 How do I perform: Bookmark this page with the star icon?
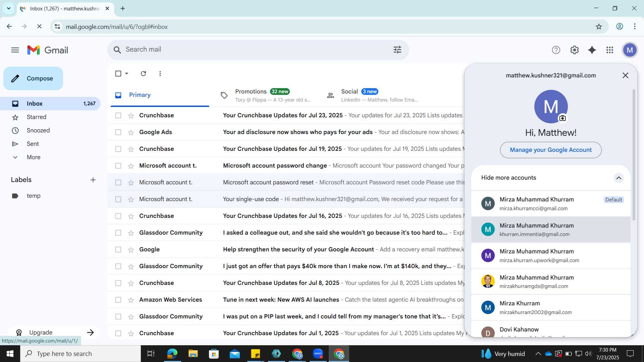click(599, 26)
